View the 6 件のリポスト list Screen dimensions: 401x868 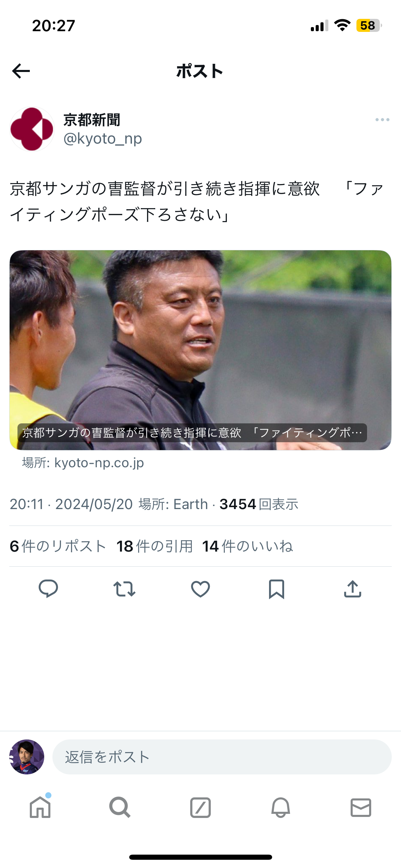pos(58,546)
